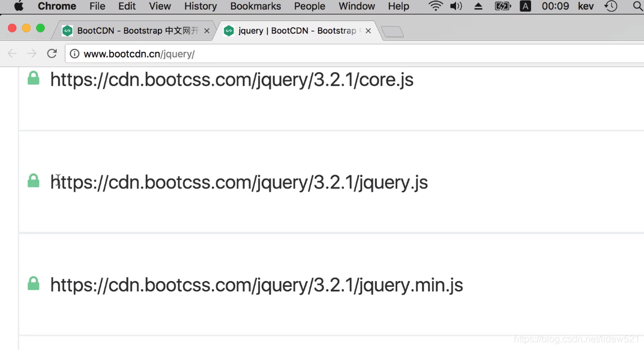Open the Chrome application menu
Screen dimensions: 644x350
click(56, 6)
